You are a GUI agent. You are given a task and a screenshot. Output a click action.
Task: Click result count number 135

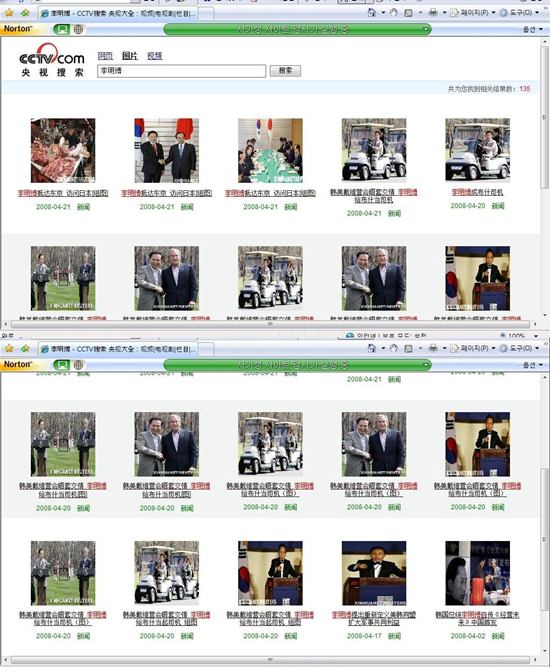524,89
